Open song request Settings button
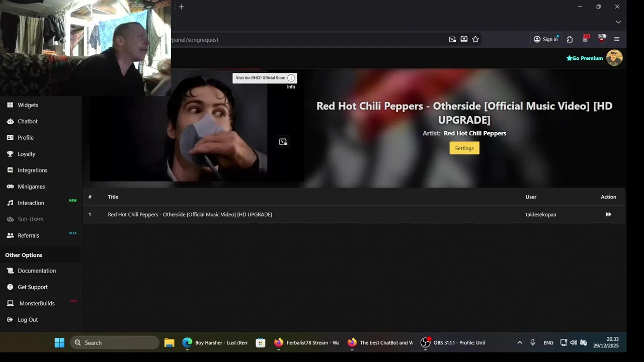The height and width of the screenshot is (362, 644). [x=464, y=148]
